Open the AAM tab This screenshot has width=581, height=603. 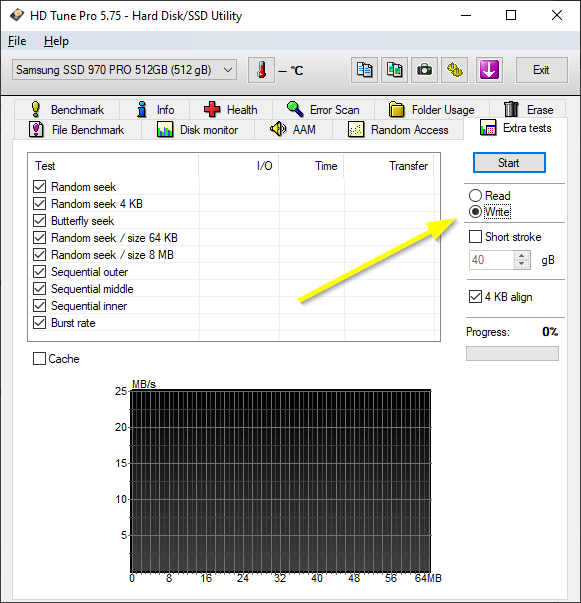click(293, 130)
